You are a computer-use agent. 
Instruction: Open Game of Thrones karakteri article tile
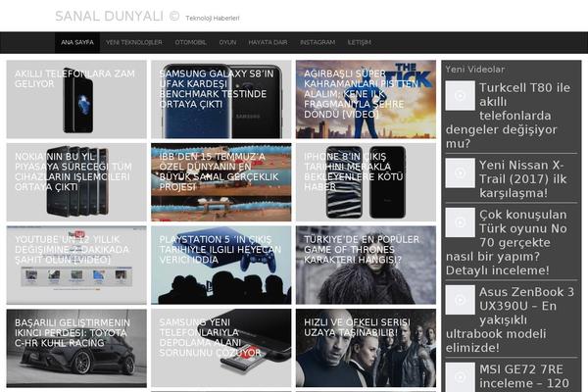[366, 266]
